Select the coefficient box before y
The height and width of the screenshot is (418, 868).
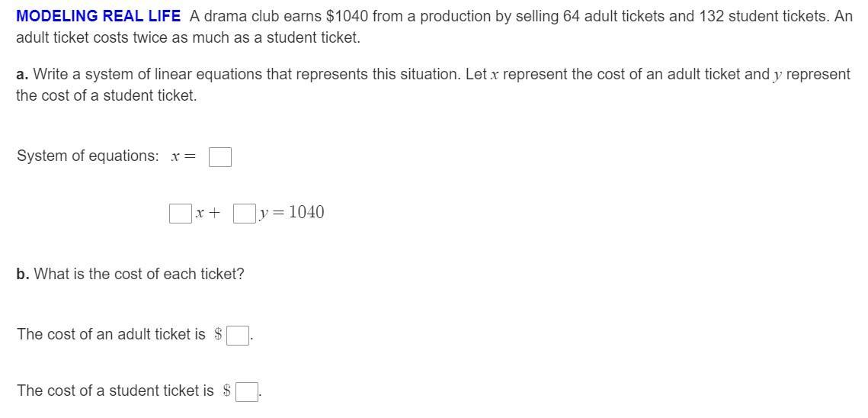[x=245, y=213]
